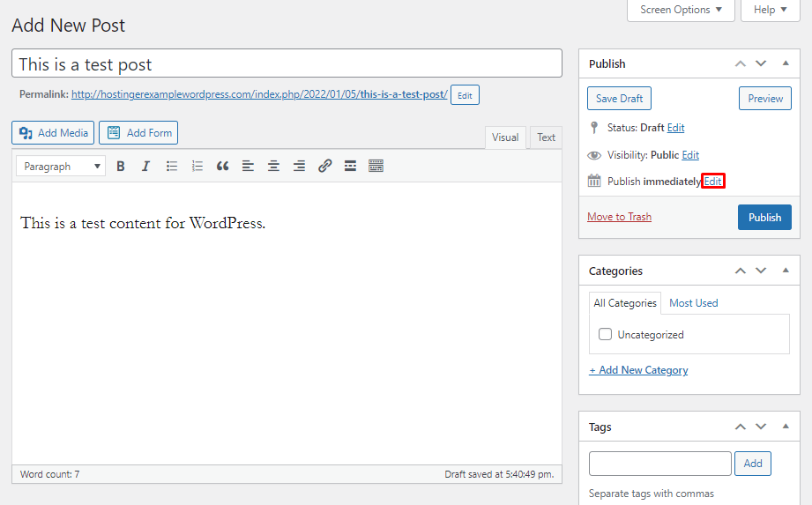Expand the Screen Options panel

pyautogui.click(x=681, y=10)
